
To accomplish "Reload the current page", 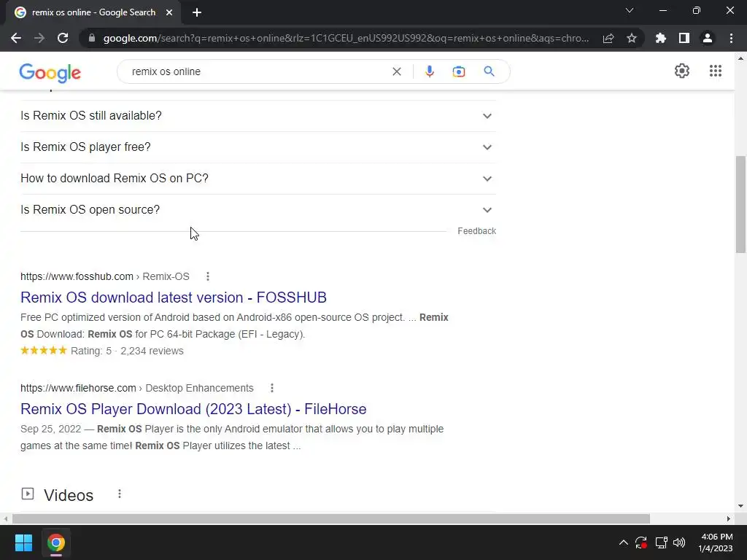I will pyautogui.click(x=63, y=38).
